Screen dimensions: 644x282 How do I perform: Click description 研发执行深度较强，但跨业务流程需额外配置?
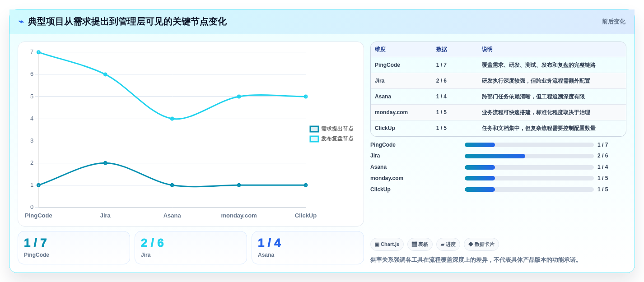point(536,81)
